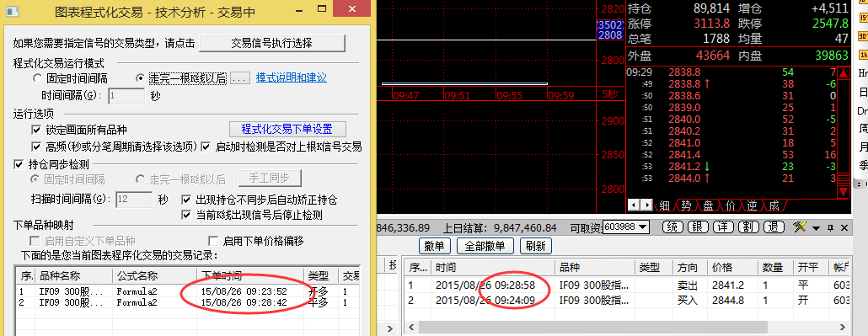Click the 统 button in trading toolbar
This screenshot has width=868, height=336.
click(x=672, y=227)
